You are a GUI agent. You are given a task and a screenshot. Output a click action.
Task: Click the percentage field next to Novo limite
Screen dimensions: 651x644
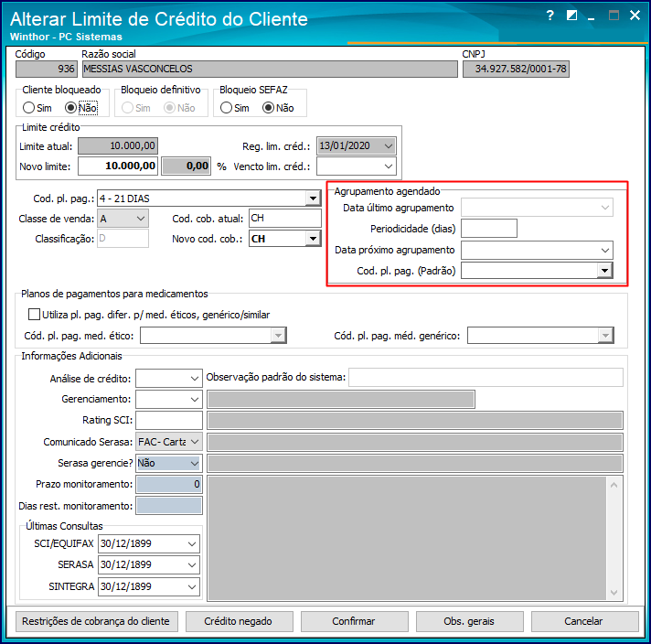pyautogui.click(x=186, y=166)
